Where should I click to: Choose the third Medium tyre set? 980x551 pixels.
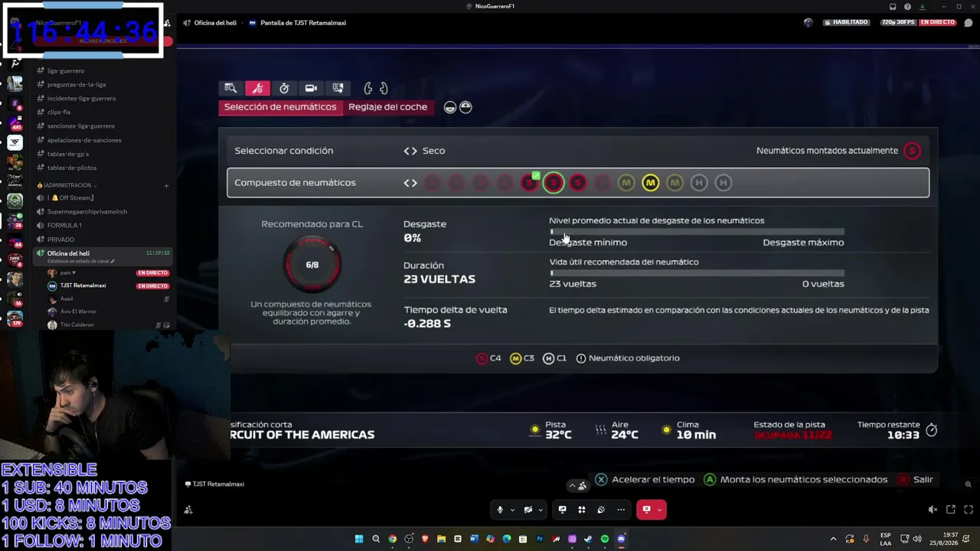(675, 183)
